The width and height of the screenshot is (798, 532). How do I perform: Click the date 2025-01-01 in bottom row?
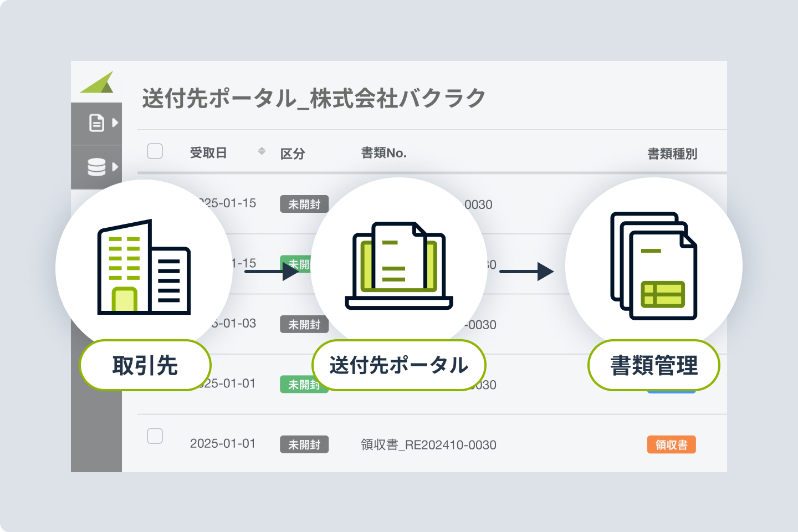pos(223,443)
